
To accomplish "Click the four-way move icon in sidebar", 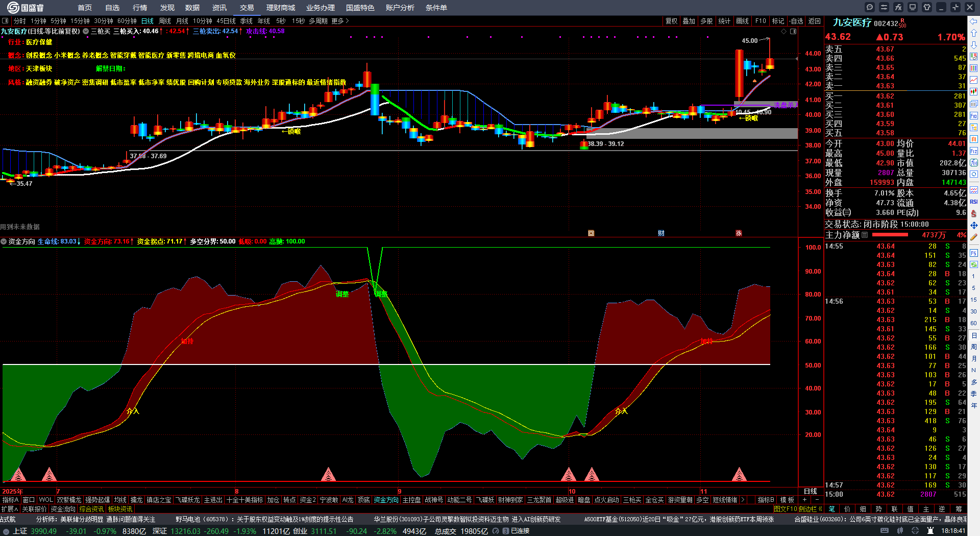I will click(x=974, y=225).
